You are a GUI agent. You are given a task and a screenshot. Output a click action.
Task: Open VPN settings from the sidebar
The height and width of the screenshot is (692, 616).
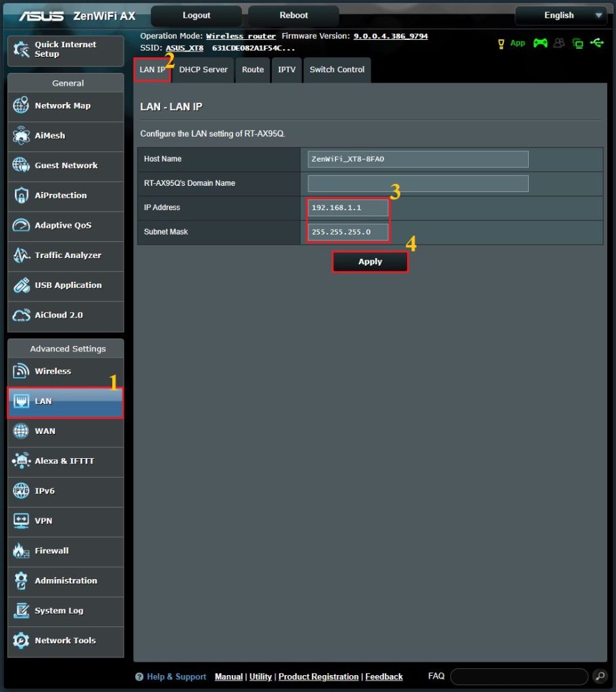(x=65, y=522)
